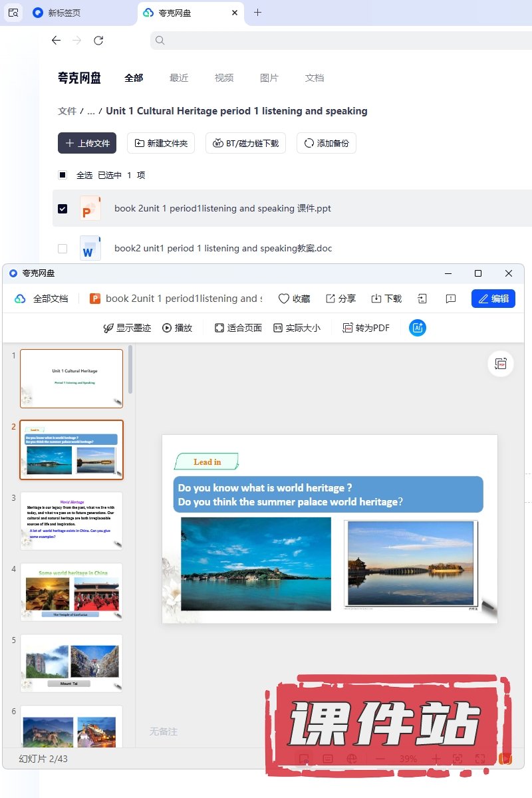The height and width of the screenshot is (798, 532).
Task: Click the AI assistant icon in viewer toolbar
Action: click(x=418, y=328)
